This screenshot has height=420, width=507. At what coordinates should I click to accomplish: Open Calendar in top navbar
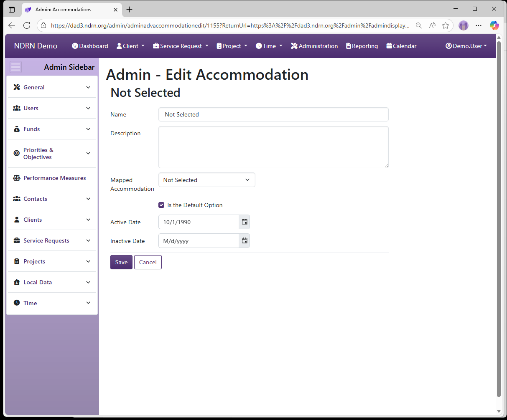click(401, 46)
